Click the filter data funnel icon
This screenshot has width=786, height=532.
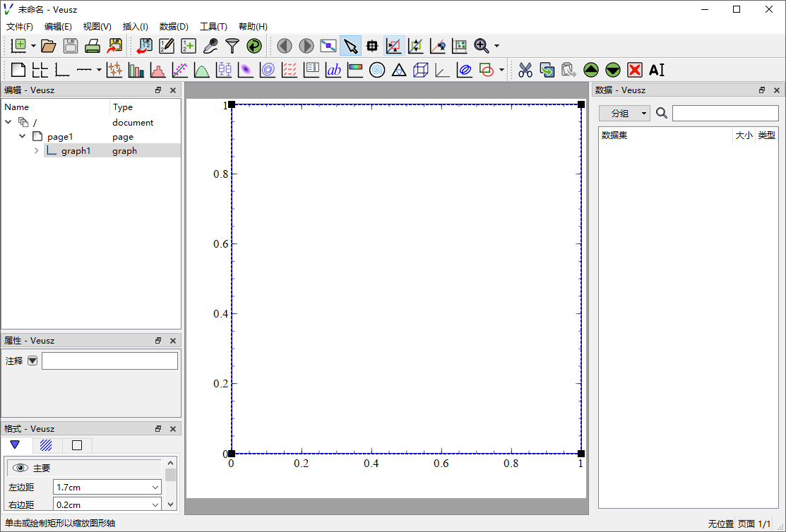click(232, 46)
